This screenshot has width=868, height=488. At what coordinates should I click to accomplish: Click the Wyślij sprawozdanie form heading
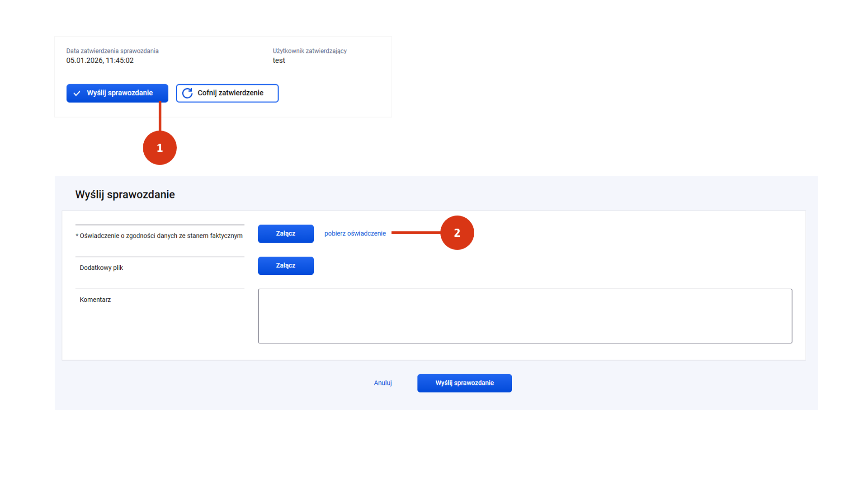pyautogui.click(x=125, y=195)
